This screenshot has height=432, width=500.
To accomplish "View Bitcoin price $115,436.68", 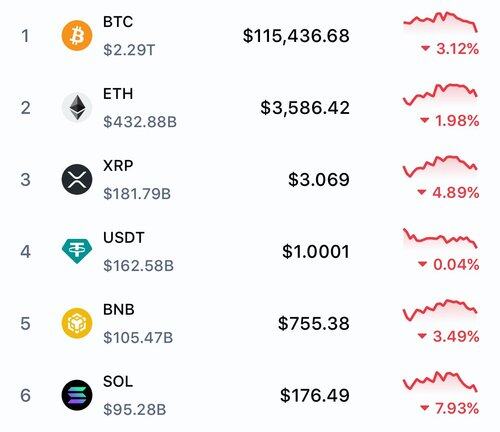I will [x=296, y=36].
